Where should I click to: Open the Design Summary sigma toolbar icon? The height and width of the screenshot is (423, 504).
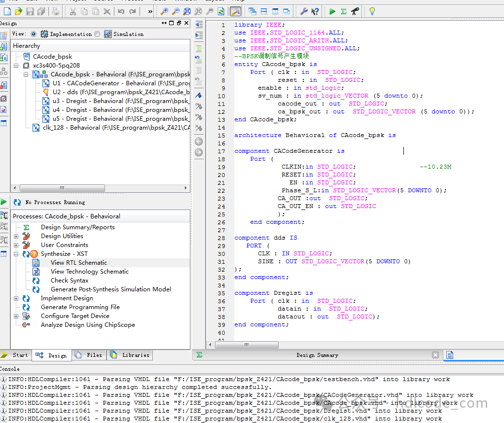(x=344, y=11)
